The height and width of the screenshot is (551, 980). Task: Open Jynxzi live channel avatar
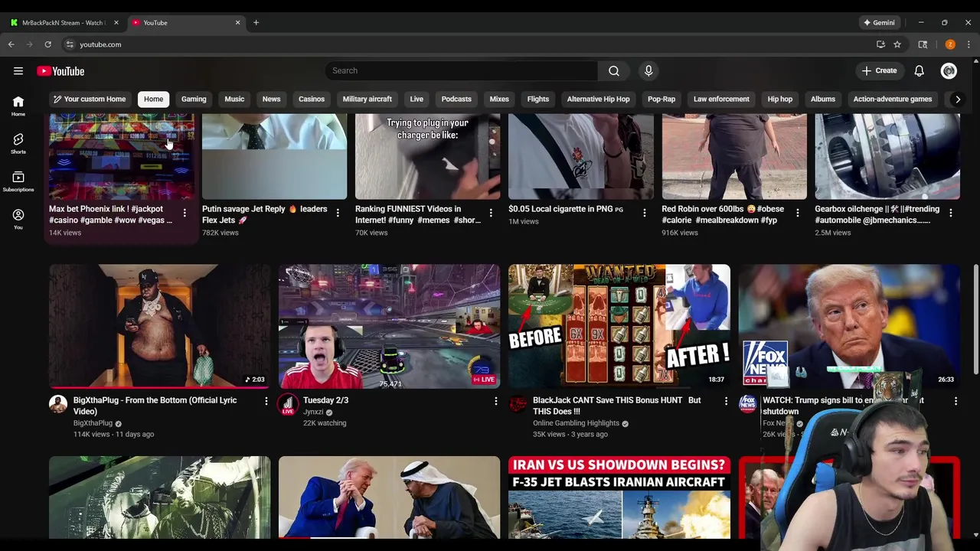point(288,404)
